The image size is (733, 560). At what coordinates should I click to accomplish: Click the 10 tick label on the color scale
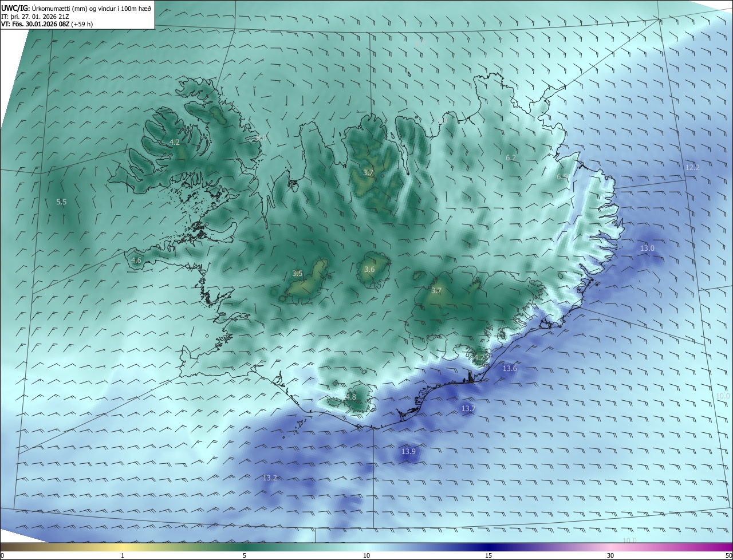point(366,555)
